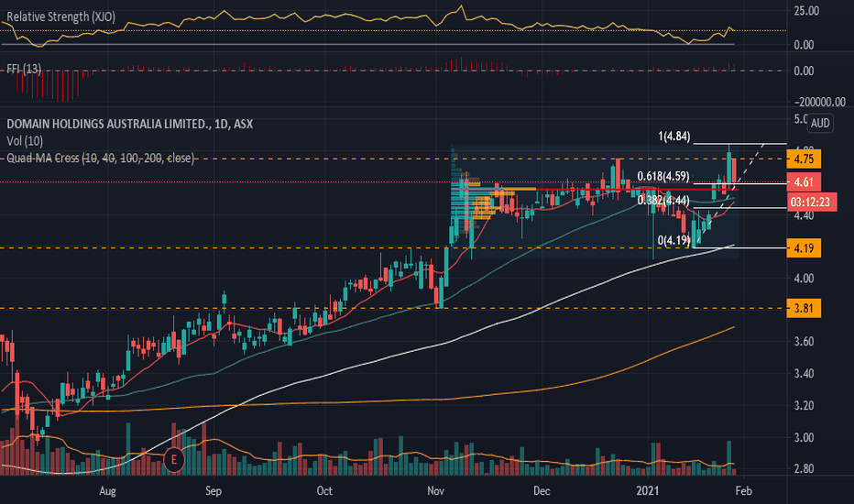Image resolution: width=854 pixels, height=504 pixels.
Task: Click the 03:12:23 countdown label
Action: [x=810, y=203]
